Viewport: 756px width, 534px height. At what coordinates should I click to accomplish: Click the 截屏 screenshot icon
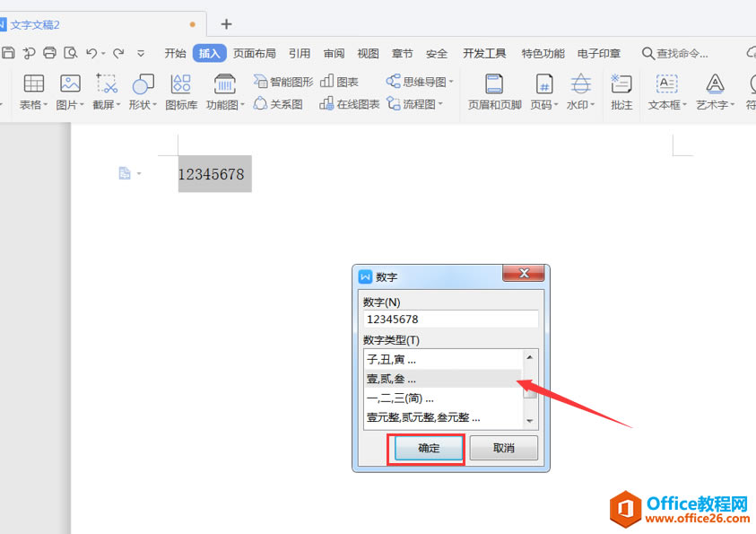[107, 84]
